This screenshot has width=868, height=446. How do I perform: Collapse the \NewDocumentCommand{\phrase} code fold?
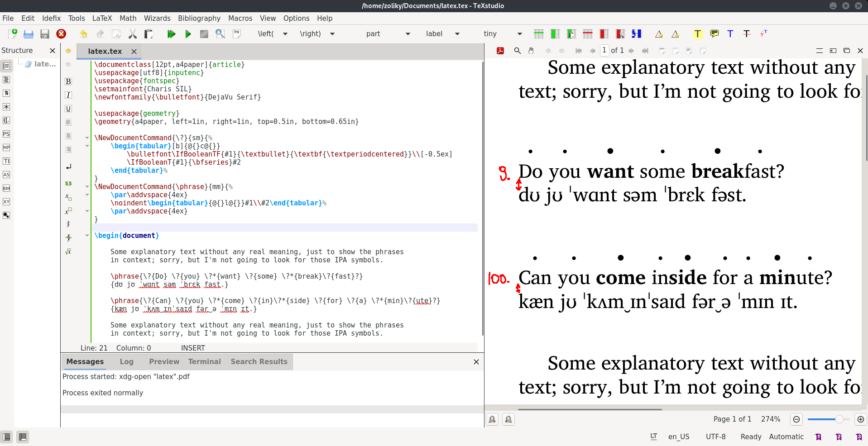click(87, 187)
